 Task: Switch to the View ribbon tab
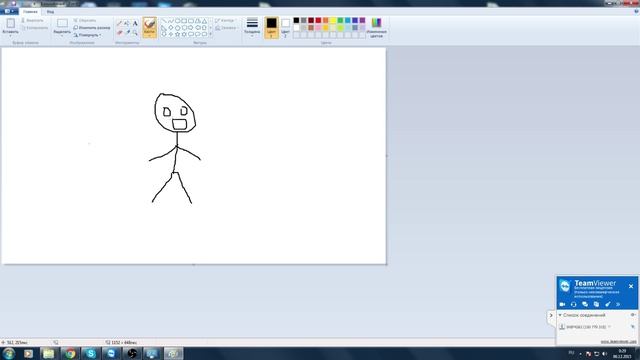pyautogui.click(x=50, y=11)
